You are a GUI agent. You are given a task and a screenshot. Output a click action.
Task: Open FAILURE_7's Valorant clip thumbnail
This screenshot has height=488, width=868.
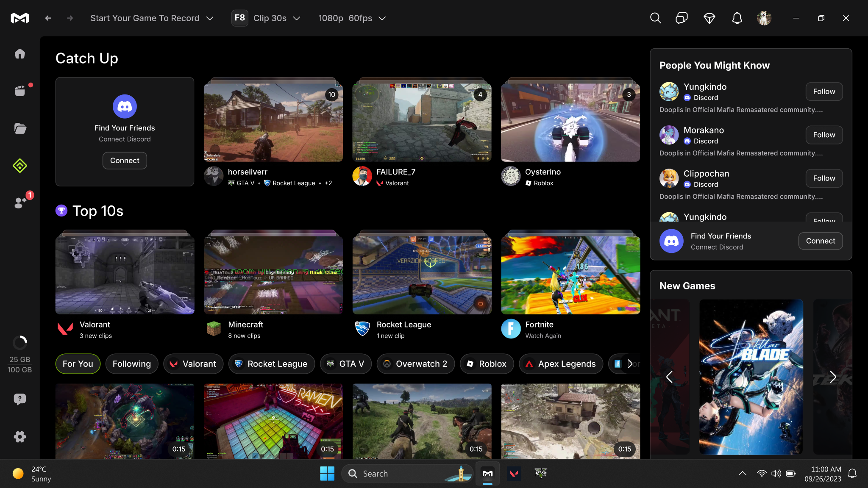pyautogui.click(x=422, y=122)
